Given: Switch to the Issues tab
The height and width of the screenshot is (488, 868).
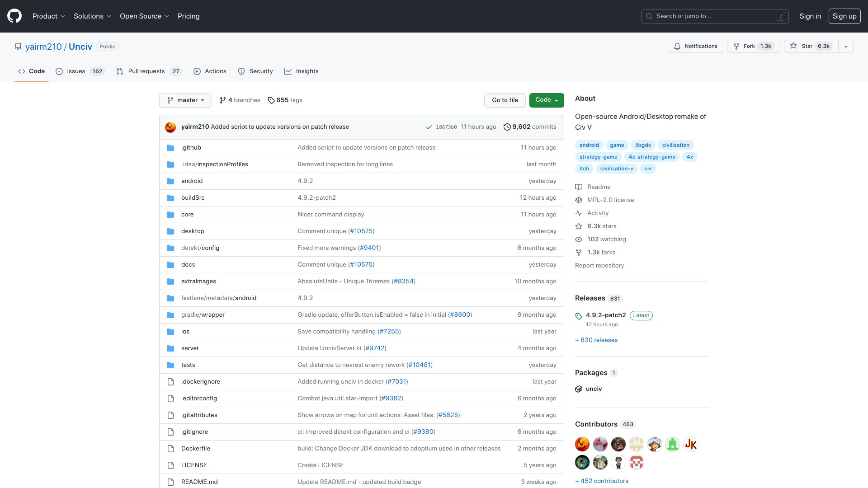Looking at the screenshot, I should click(x=80, y=71).
